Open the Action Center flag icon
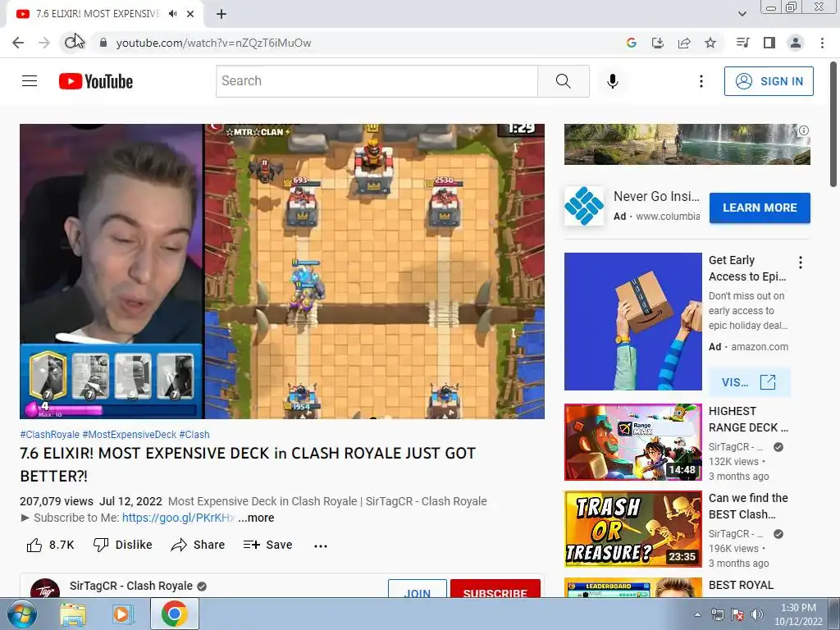 click(737, 614)
